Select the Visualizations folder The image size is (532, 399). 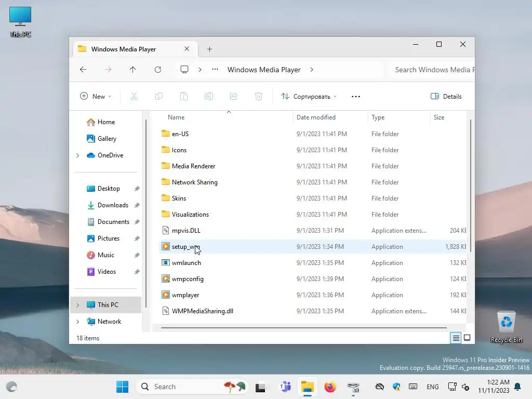click(190, 215)
